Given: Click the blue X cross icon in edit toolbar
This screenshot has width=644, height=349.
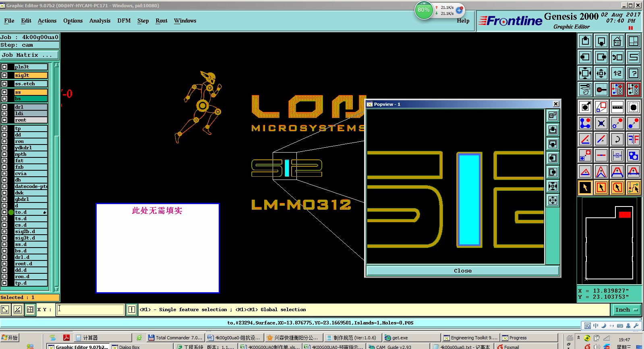Looking at the screenshot, I should pyautogui.click(x=601, y=123).
